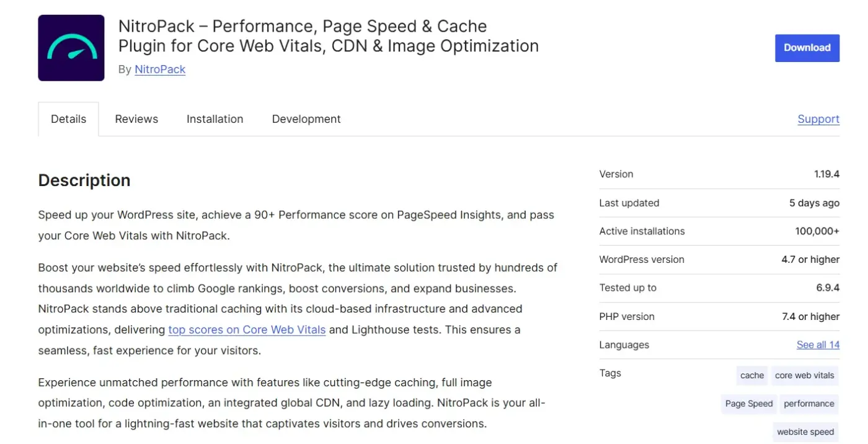Switch to the Reviews tab
Viewport: 868px width, 444px height.
136,119
